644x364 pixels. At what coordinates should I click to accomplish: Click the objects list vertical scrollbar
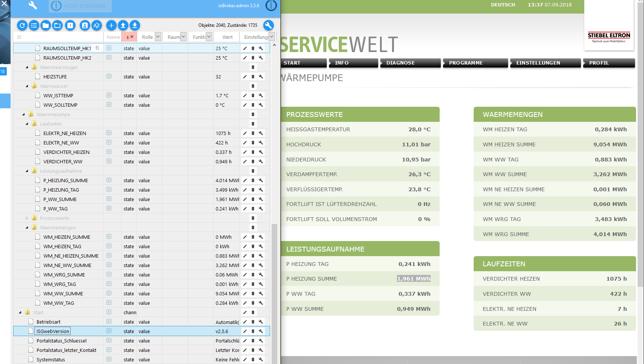[x=274, y=293]
